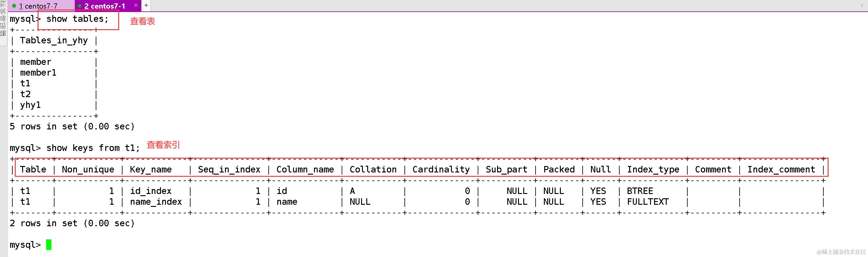
Task: Click the "Tables_in_yhy" column header
Action: click(54, 41)
